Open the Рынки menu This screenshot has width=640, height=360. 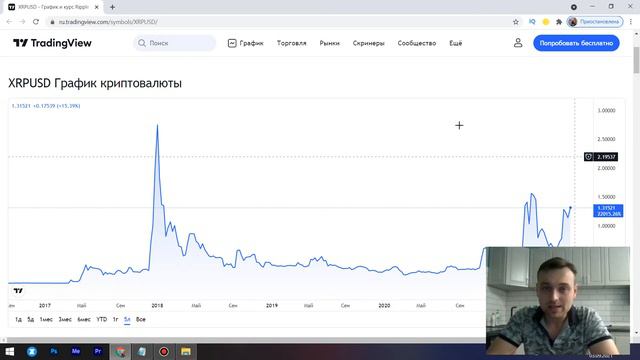click(x=329, y=43)
